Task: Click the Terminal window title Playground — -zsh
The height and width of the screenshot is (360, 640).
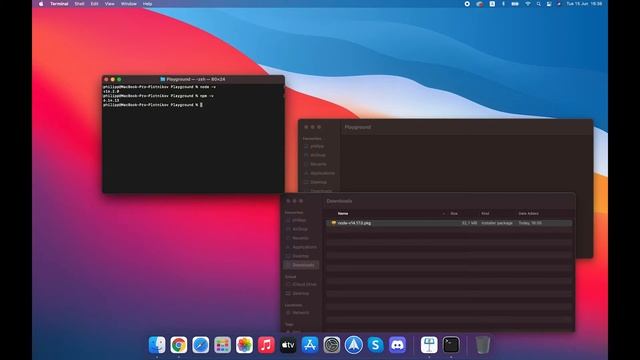Action: point(196,79)
